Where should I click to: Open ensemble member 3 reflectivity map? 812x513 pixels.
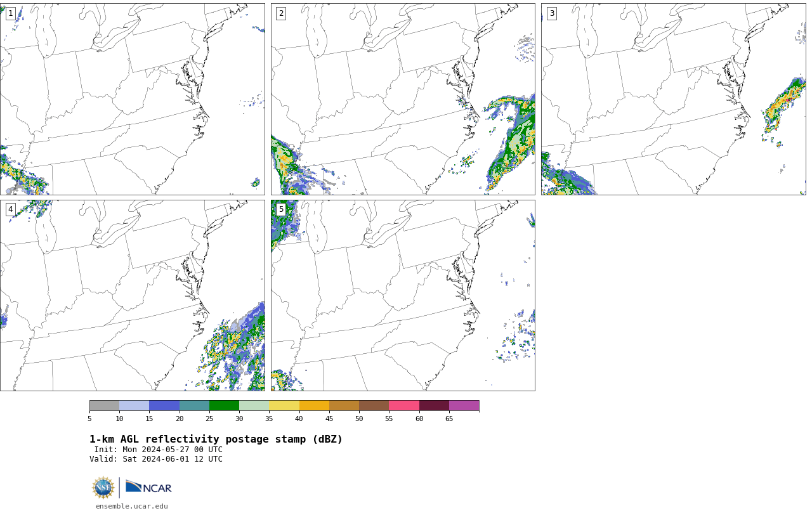673,99
